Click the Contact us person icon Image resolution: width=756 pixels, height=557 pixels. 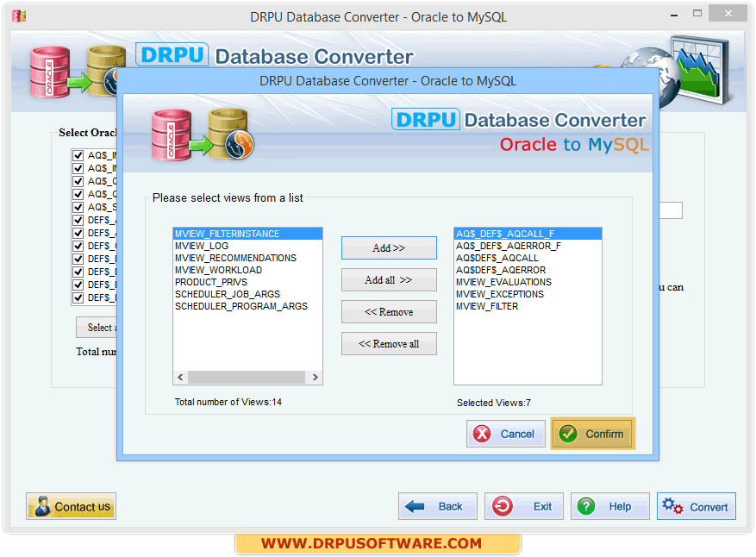(42, 506)
